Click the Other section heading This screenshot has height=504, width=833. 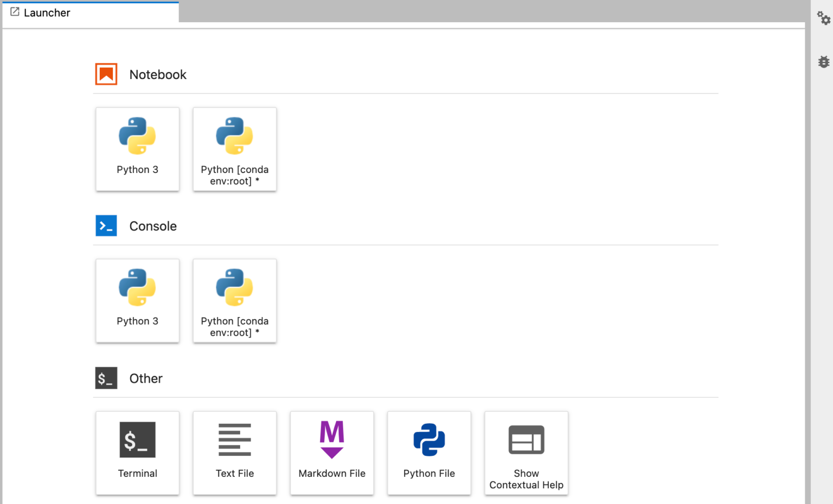pyautogui.click(x=145, y=378)
